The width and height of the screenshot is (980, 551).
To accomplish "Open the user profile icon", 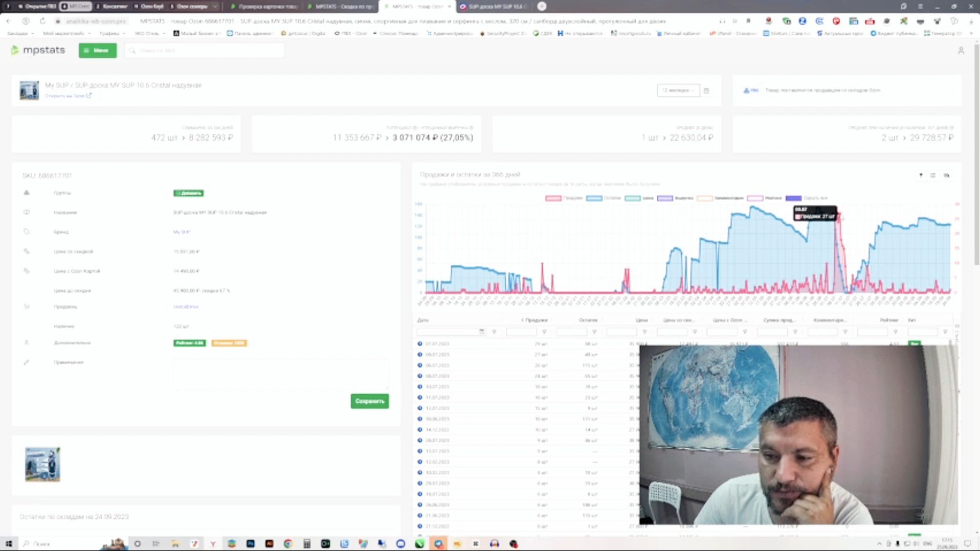I will [961, 50].
